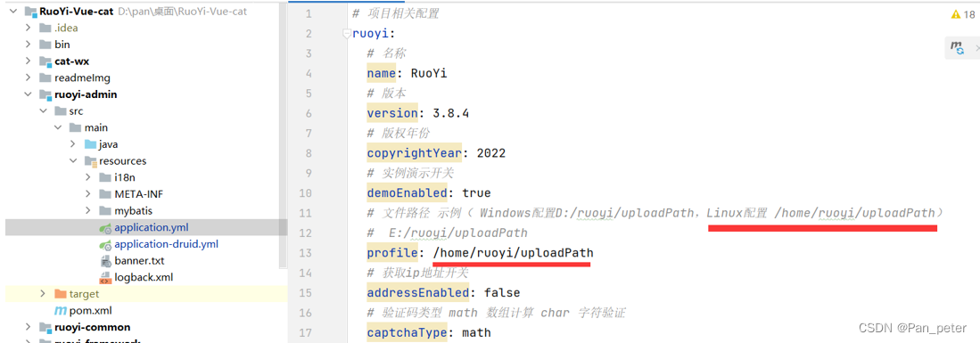Click the .idea folder icon

[x=45, y=28]
